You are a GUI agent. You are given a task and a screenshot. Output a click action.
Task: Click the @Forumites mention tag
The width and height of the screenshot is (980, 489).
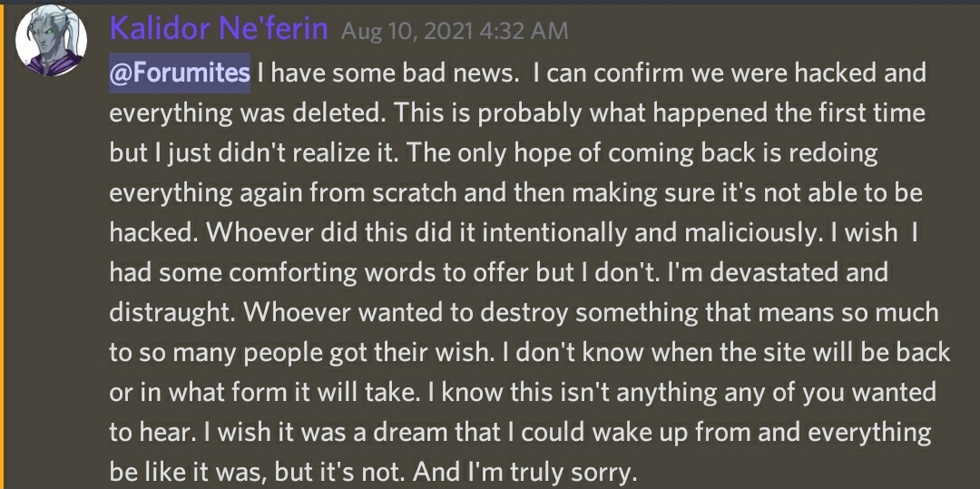pos(180,73)
